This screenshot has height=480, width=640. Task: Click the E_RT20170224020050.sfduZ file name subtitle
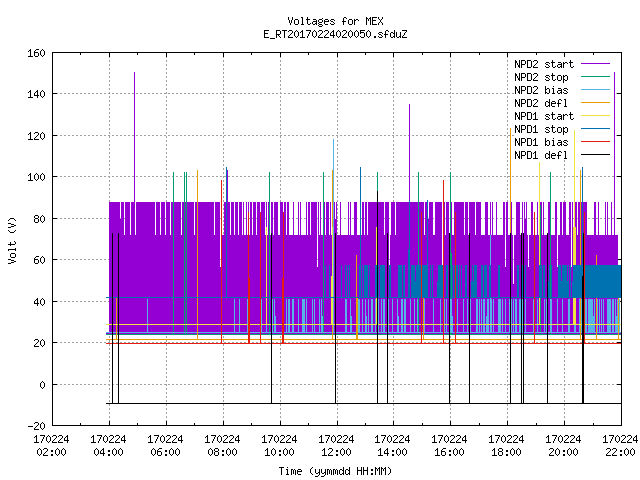[x=335, y=34]
